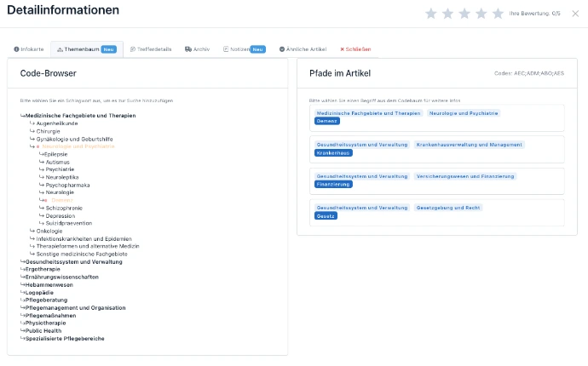Select the second rating star
This screenshot has height=366, width=588.
tap(448, 14)
